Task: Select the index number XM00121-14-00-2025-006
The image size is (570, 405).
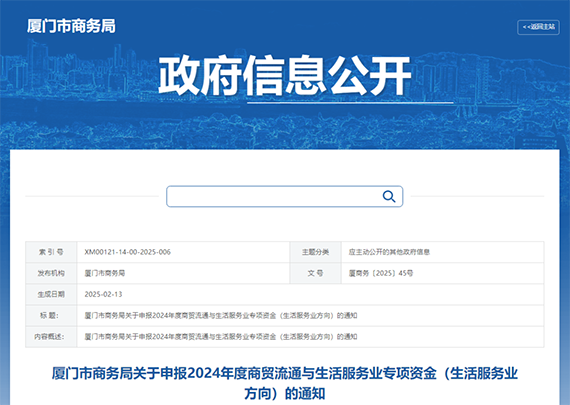Action: pyautogui.click(x=127, y=252)
